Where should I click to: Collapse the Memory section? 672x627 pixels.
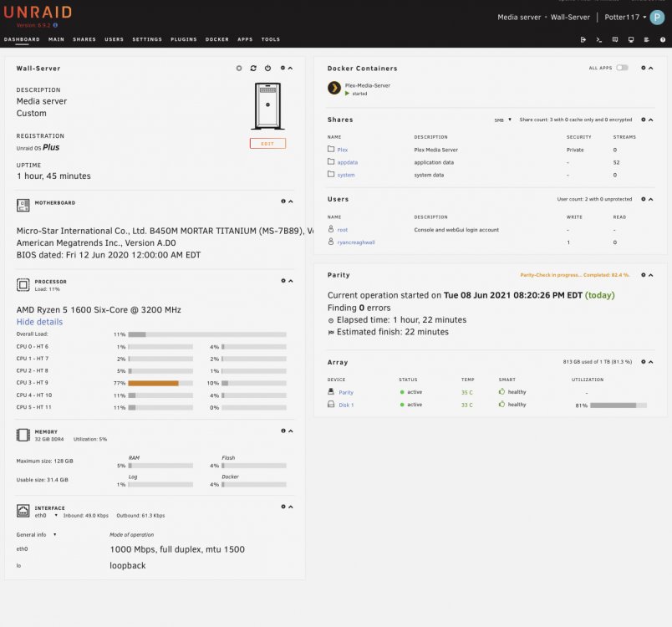click(291, 431)
